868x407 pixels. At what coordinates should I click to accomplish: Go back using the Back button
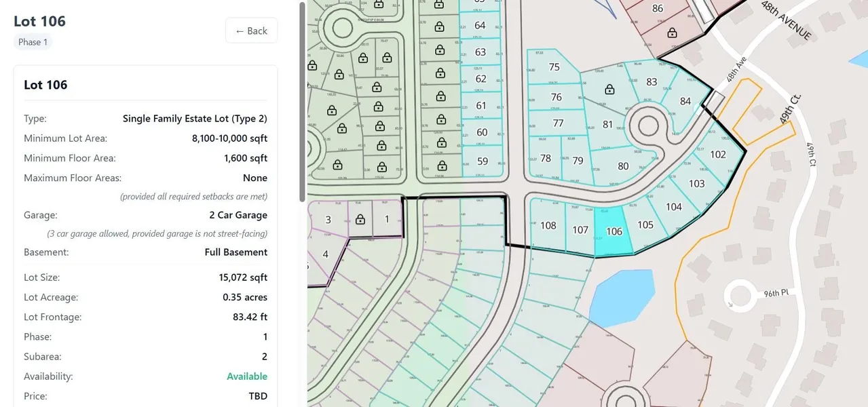point(251,31)
